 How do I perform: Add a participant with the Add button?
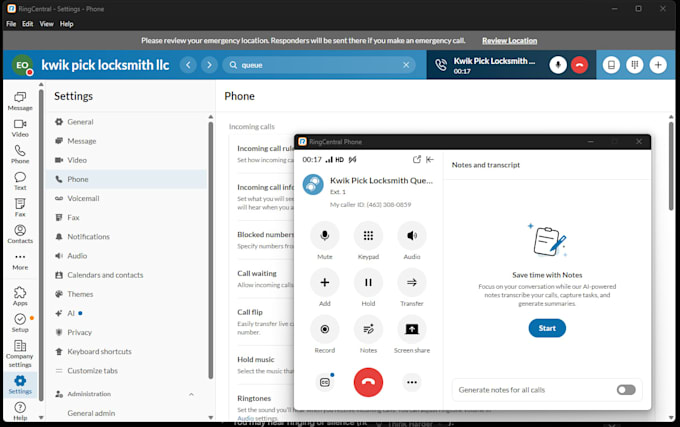tap(324, 283)
